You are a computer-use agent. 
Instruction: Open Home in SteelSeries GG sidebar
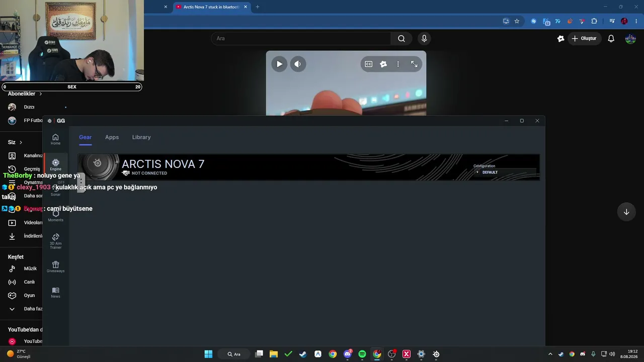pos(55,139)
